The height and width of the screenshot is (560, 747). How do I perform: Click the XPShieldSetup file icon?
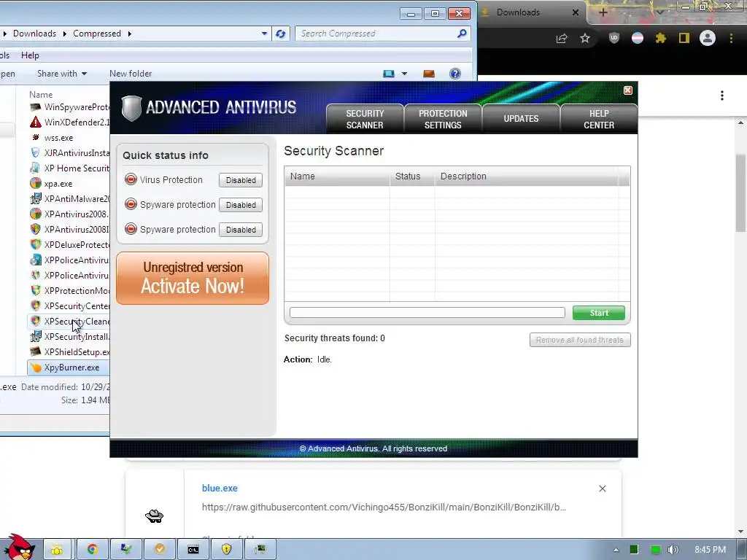coord(36,352)
